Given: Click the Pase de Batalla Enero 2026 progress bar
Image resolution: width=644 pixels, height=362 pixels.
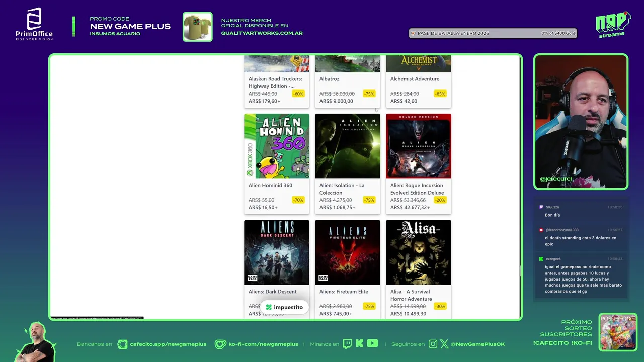Looking at the screenshot, I should pyautogui.click(x=493, y=33).
